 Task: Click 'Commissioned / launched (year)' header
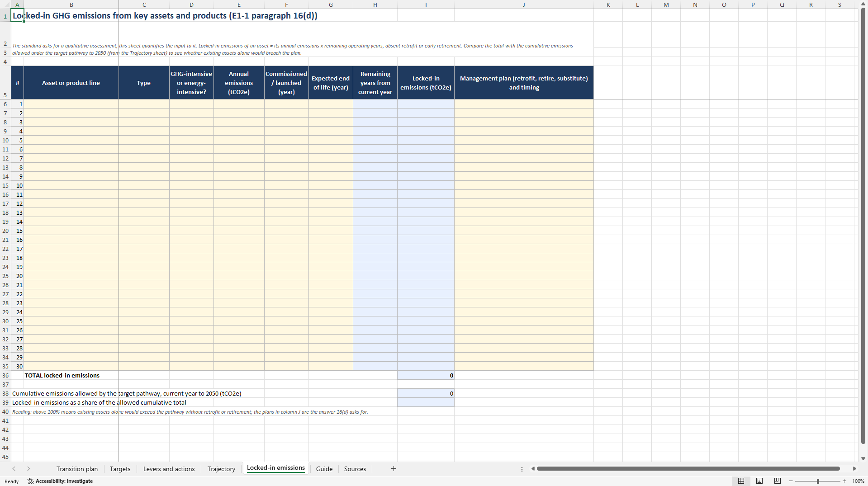(x=286, y=83)
